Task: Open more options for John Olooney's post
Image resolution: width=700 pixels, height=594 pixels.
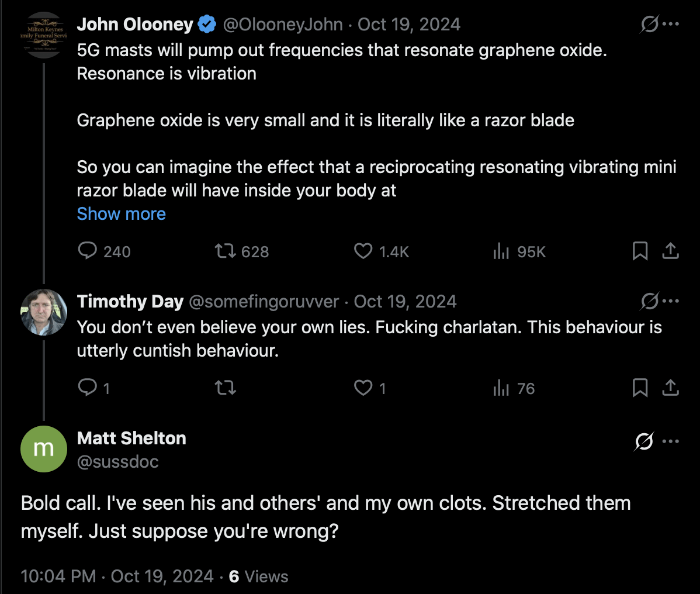Action: click(671, 25)
